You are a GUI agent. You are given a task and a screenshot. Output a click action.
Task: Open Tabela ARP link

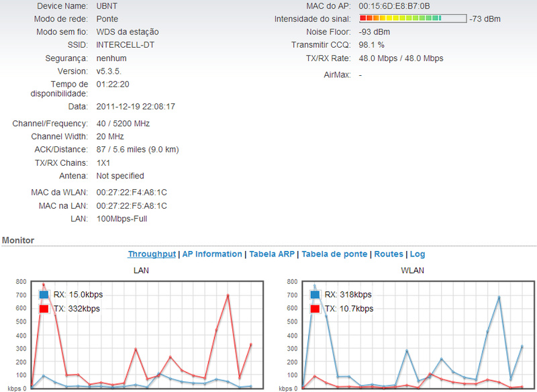tap(272, 254)
